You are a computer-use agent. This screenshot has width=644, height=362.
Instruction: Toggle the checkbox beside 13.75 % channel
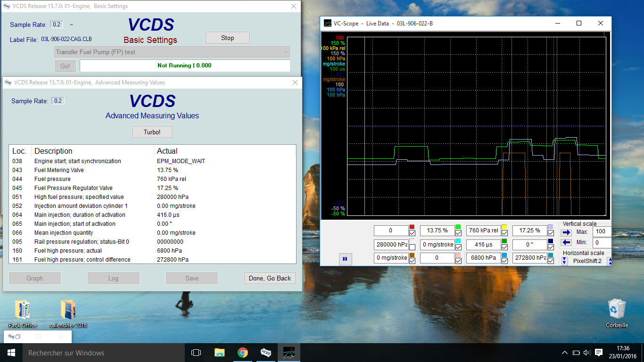click(458, 233)
